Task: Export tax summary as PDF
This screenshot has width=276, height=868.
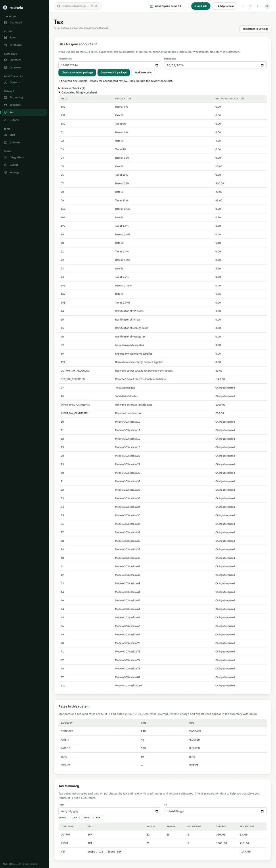Action: tap(98, 818)
